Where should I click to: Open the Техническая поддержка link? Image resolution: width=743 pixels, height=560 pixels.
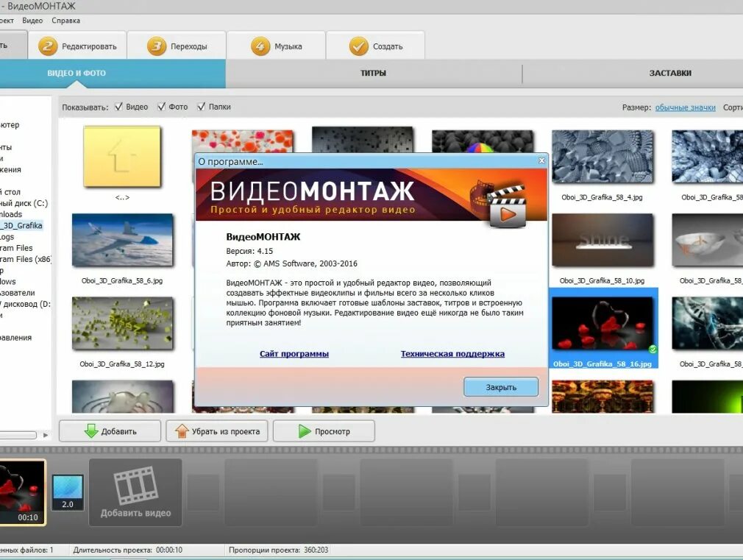[452, 354]
